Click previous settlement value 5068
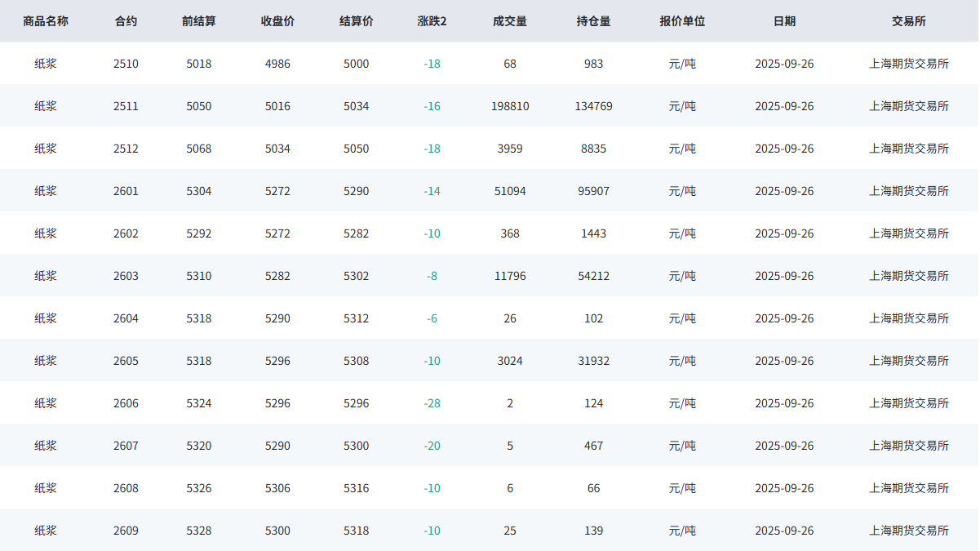 (199, 149)
